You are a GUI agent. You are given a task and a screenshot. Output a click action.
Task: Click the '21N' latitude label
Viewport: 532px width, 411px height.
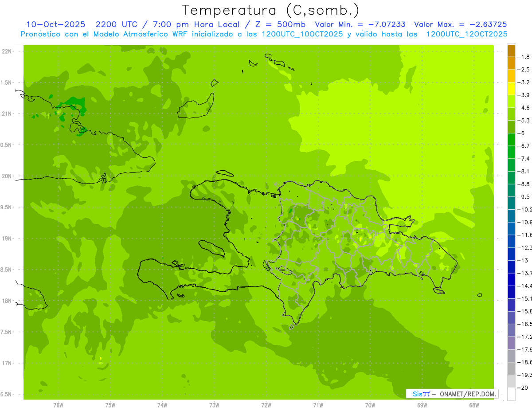(7, 114)
